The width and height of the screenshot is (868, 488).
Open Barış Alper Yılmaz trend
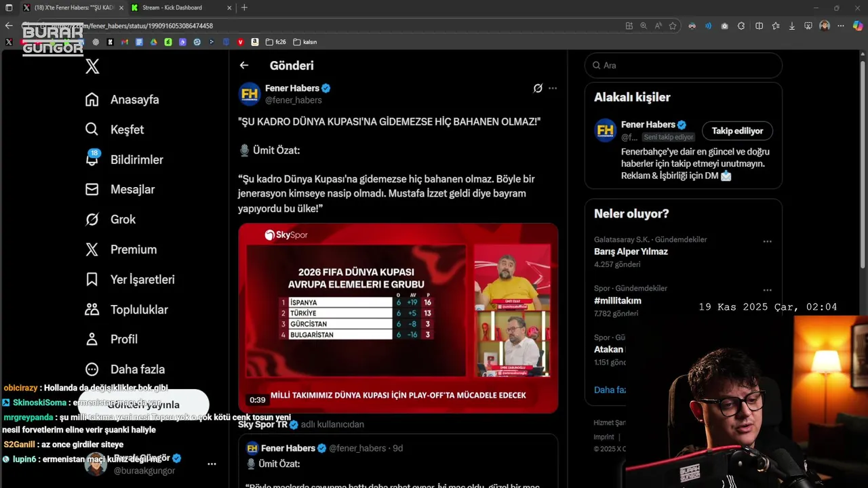click(x=631, y=251)
